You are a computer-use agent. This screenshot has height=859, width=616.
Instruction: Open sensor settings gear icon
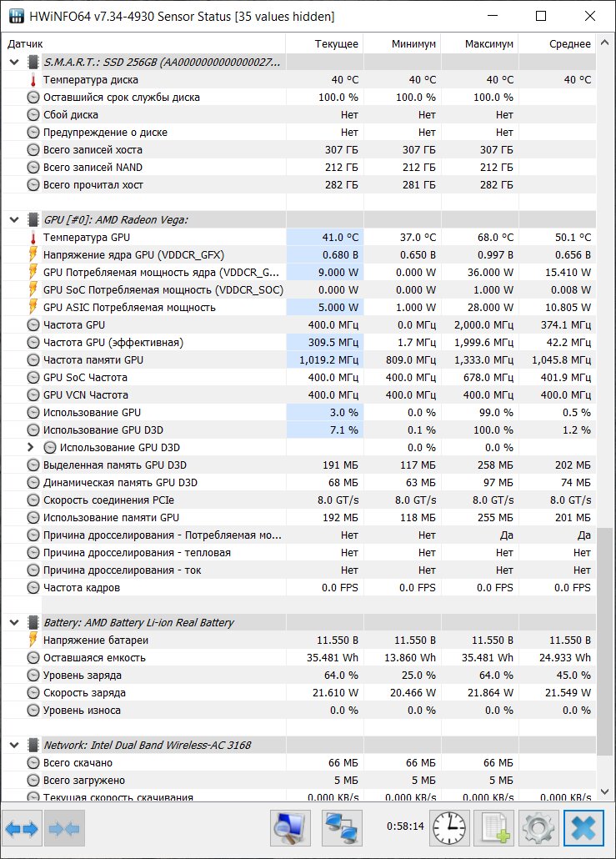point(538,828)
